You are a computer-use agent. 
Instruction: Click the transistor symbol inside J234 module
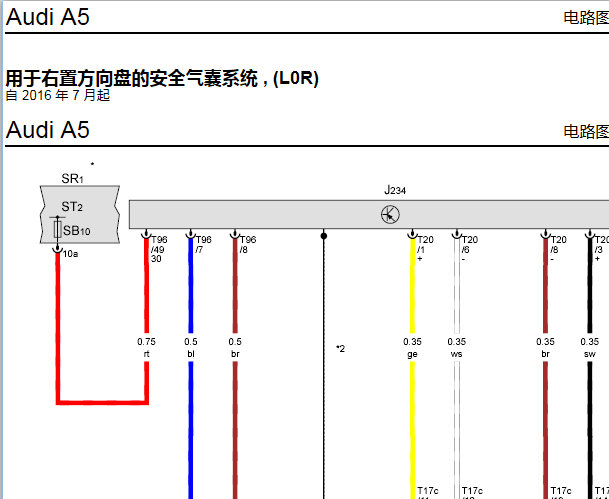coord(390,215)
